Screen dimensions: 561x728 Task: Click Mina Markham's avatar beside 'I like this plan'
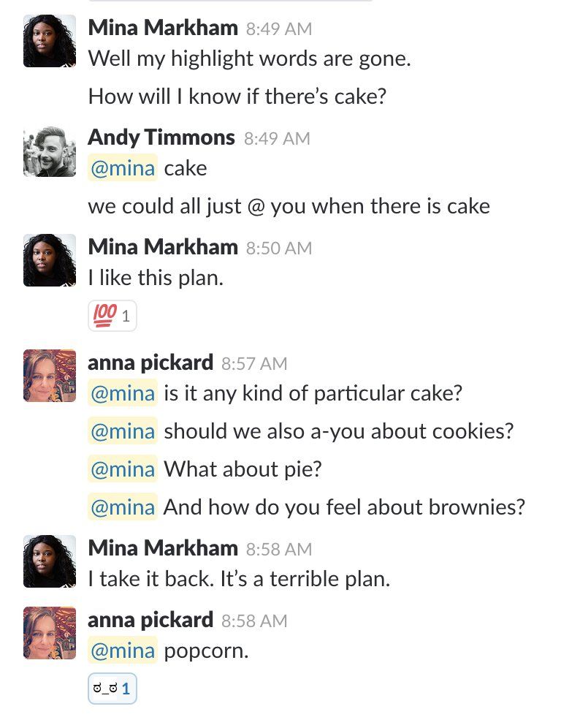pos(50,260)
